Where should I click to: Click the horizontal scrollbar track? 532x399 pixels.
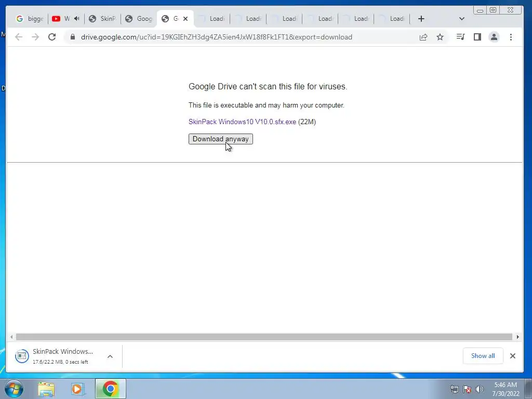264,337
